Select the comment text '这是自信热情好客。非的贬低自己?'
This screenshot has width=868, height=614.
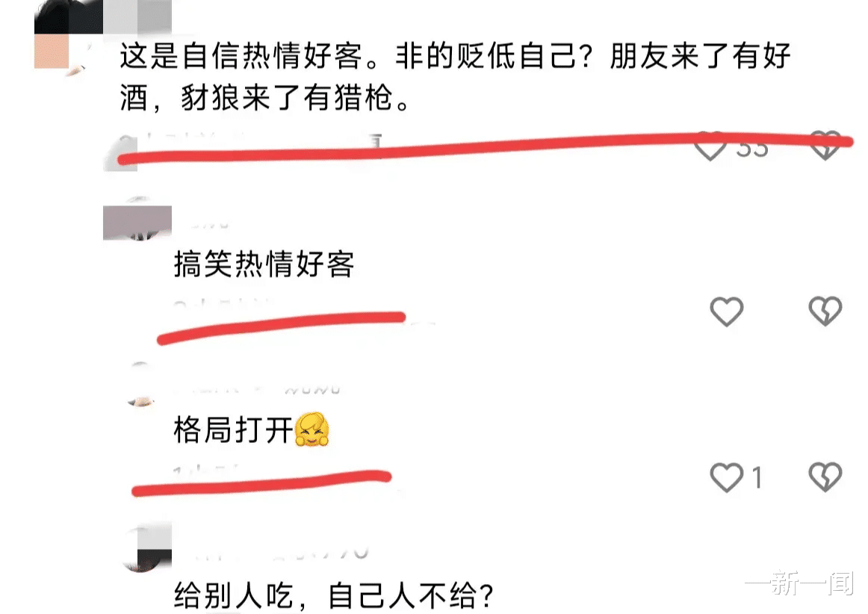pos(356,57)
